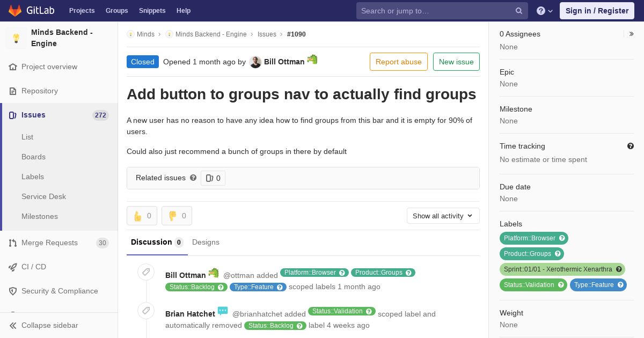Open the Groups menu in the navbar
The height and width of the screenshot is (338, 644).
(117, 11)
